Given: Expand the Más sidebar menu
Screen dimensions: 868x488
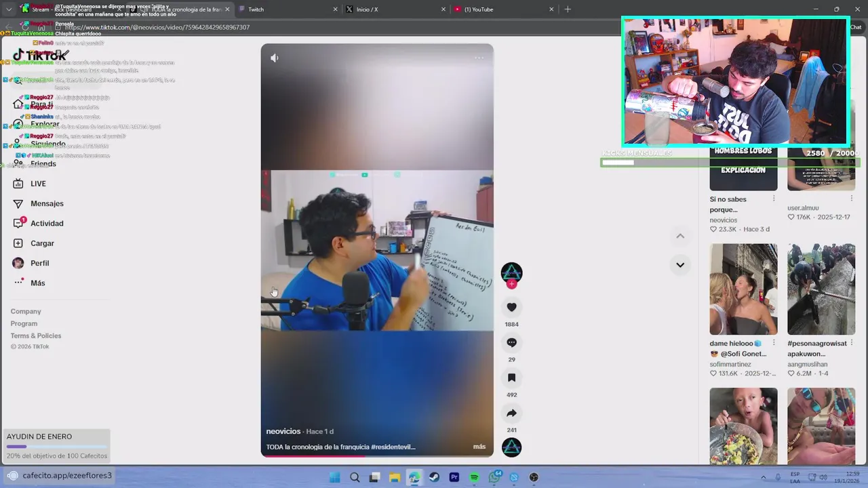Looking at the screenshot, I should click(29, 283).
